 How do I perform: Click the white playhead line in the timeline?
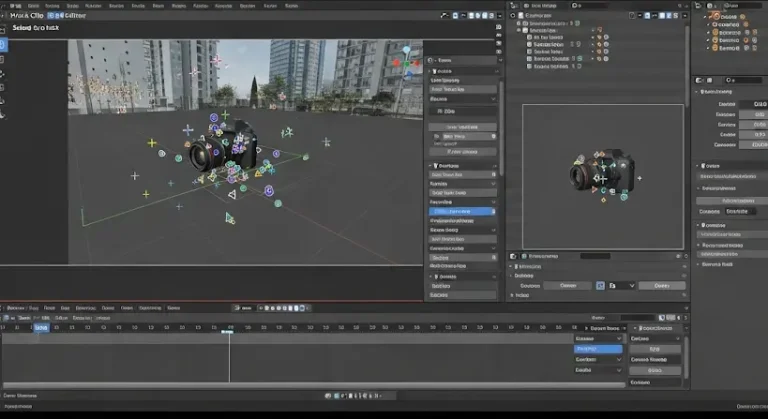click(229, 357)
